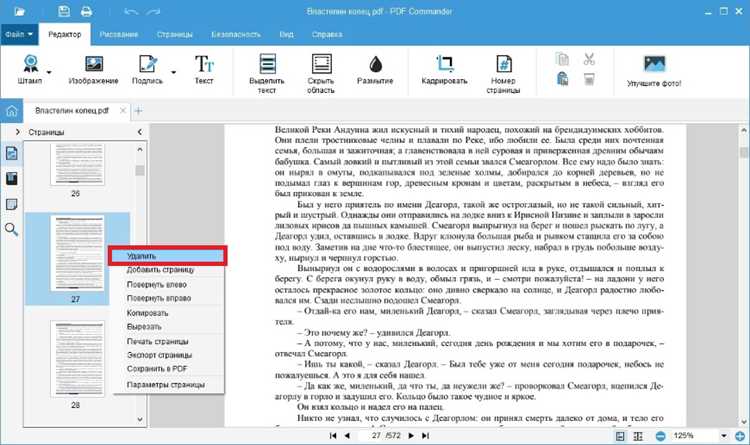Click the page number field showing 27
Screen dimensions: 750x445
click(376, 435)
